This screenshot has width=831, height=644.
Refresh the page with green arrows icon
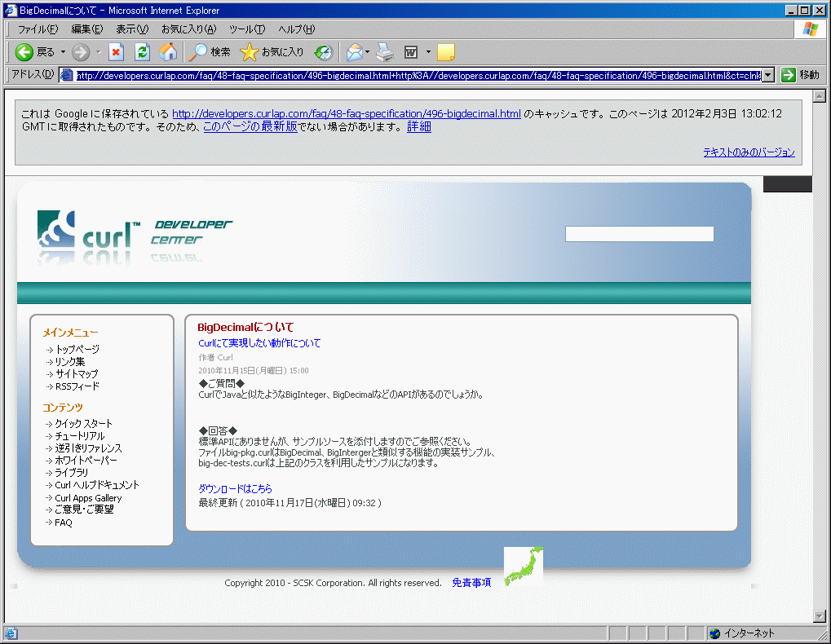pyautogui.click(x=142, y=52)
